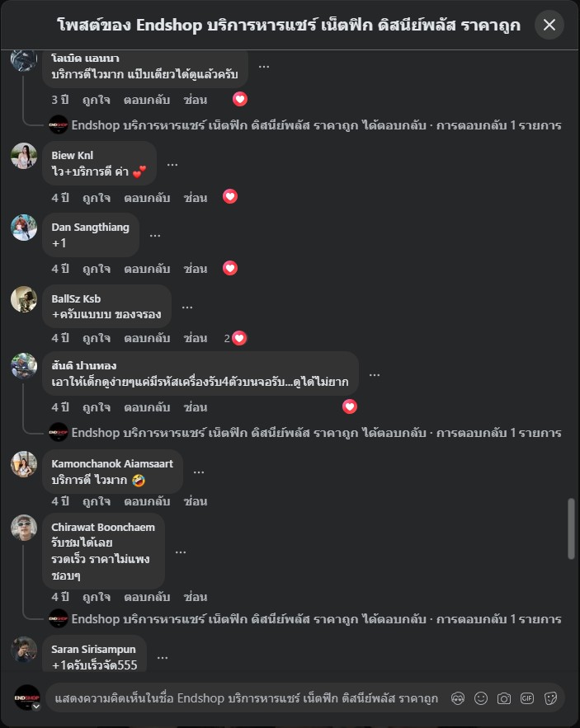Click the comments scrollbar thumb
Viewport: 580px width, 728px height.
(571, 528)
